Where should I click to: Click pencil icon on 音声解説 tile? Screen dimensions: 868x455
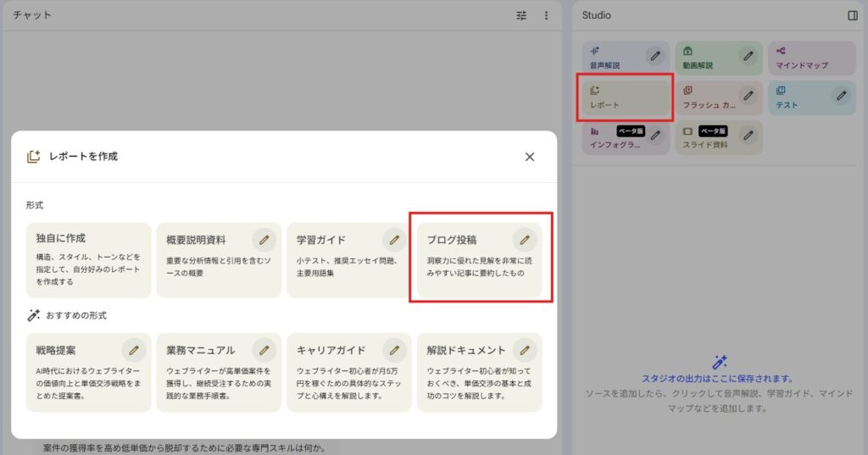(654, 56)
